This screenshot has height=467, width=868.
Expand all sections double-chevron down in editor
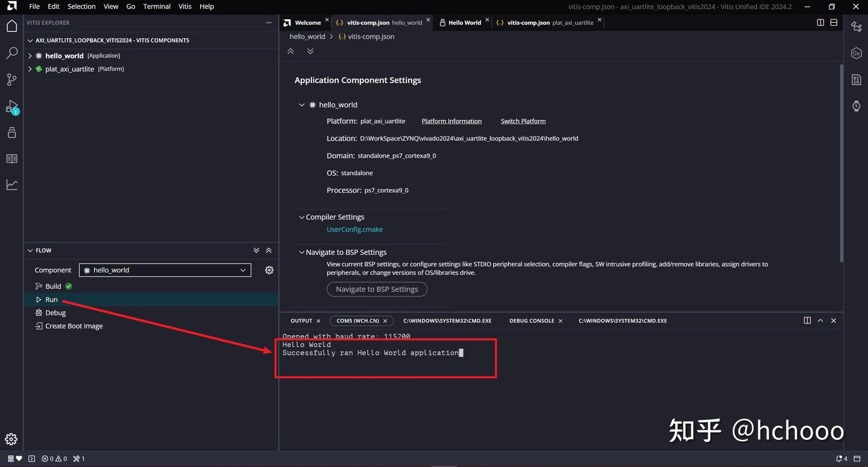click(310, 51)
